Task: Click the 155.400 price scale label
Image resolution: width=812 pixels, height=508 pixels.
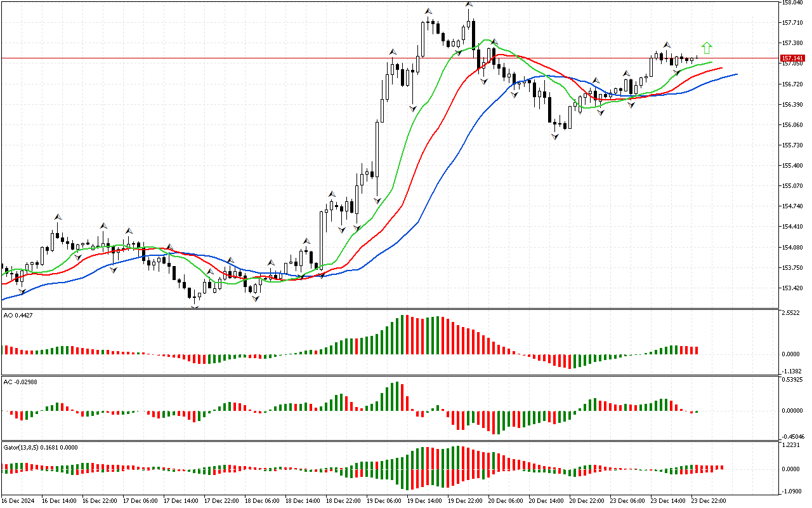Action: pyautogui.click(x=793, y=165)
